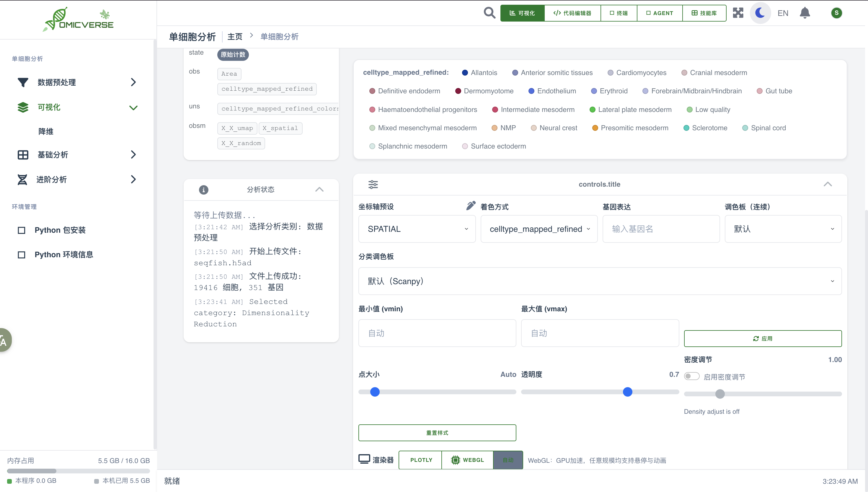The width and height of the screenshot is (868, 492).
Task: Click the 输入基因名 gene input field
Action: coord(661,229)
